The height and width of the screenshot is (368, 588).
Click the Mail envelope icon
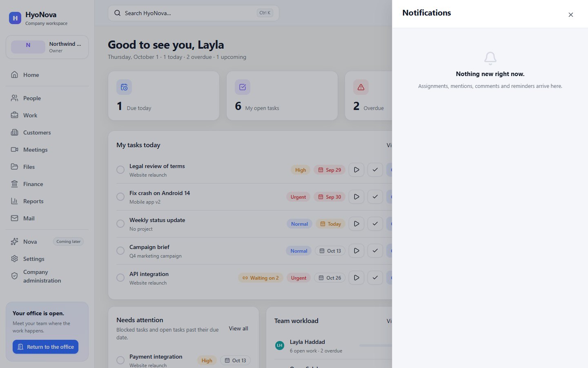15,218
